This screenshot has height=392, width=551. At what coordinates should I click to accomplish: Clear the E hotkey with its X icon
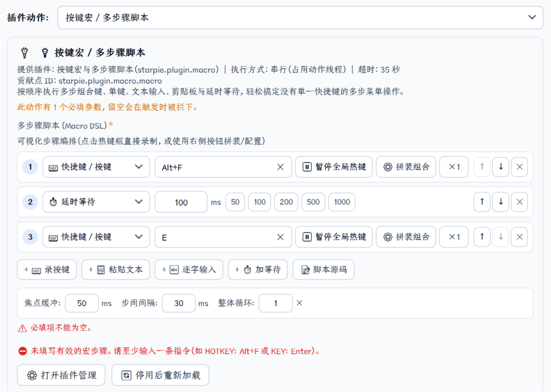280,238
